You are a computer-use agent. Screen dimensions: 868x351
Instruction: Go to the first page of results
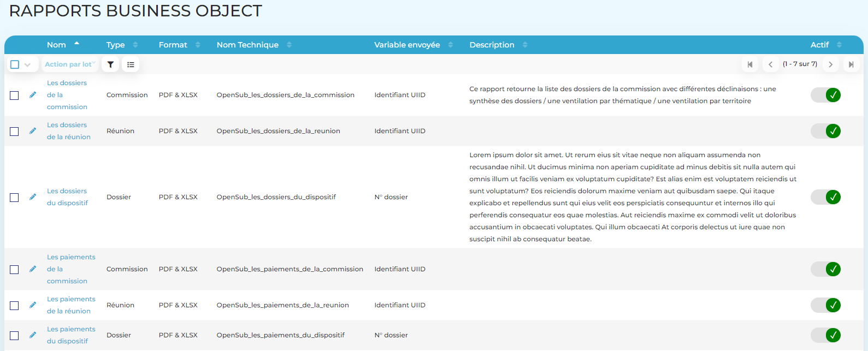coord(750,64)
